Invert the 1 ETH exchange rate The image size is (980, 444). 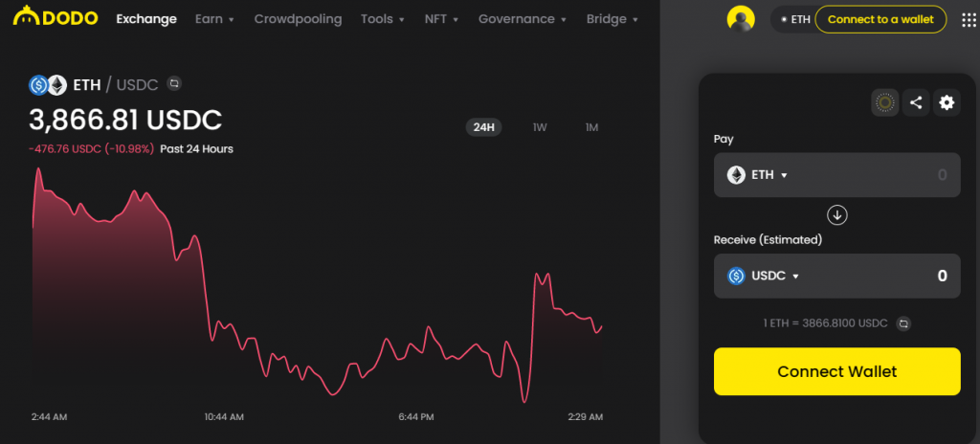pyautogui.click(x=904, y=324)
